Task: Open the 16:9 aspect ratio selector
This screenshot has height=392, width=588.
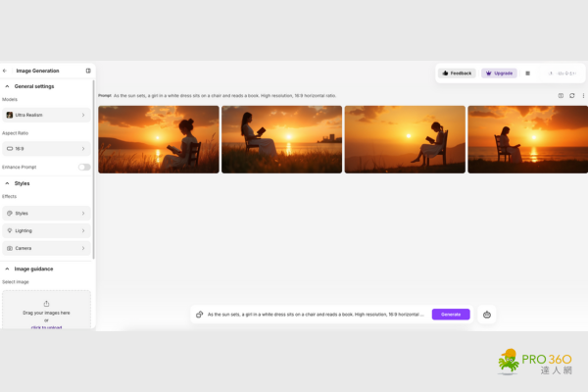Action: (46, 148)
